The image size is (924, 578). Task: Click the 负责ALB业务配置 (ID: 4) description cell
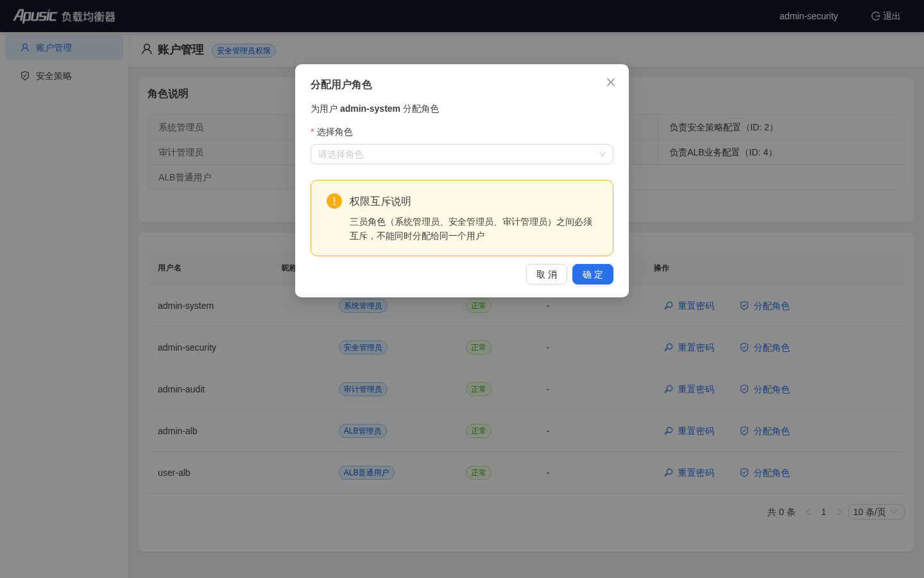click(782, 152)
